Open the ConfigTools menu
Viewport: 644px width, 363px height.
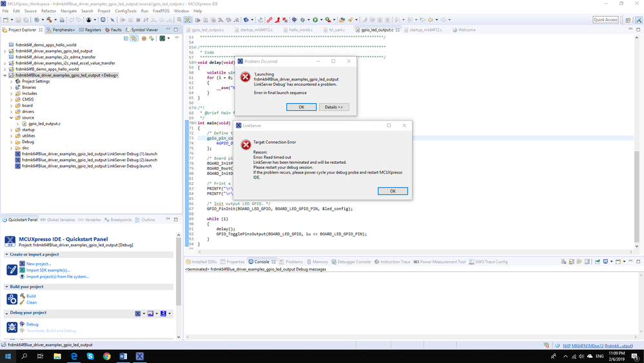[126, 11]
